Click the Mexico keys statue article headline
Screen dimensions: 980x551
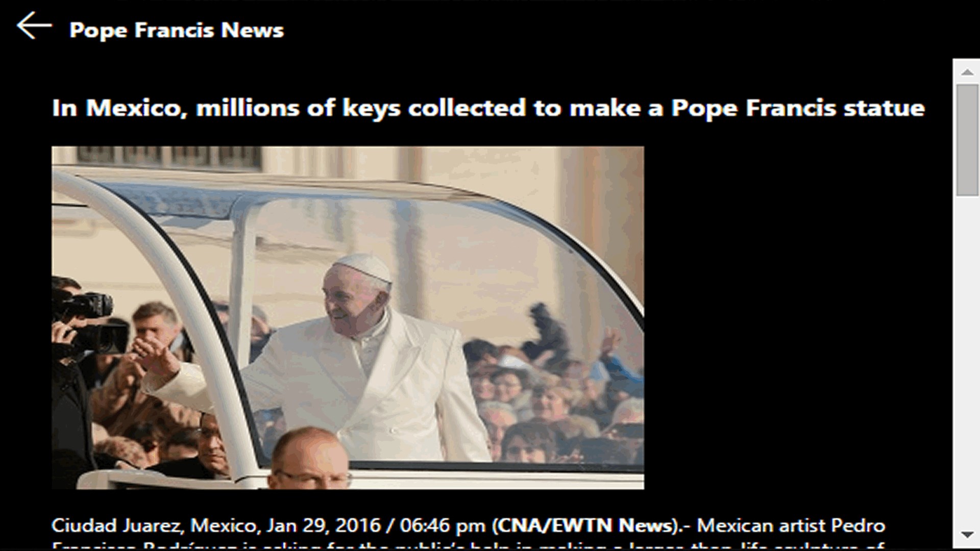click(x=488, y=108)
